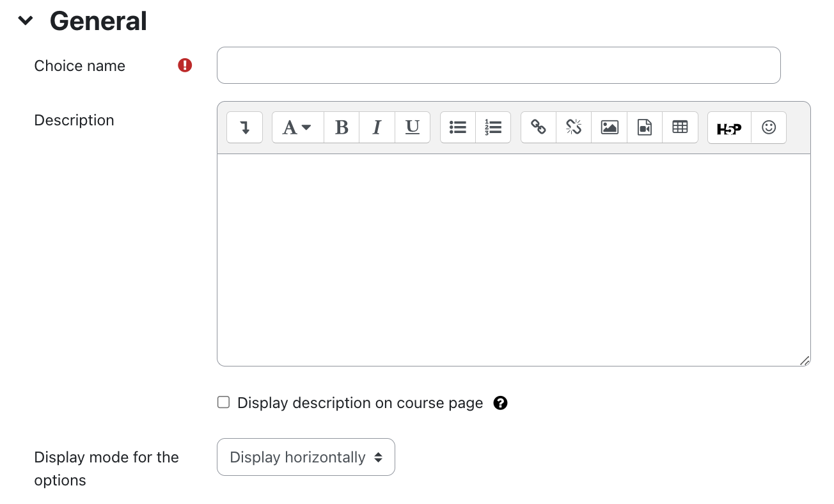Insert a media file
Image resolution: width=834 pixels, height=504 pixels.
point(644,127)
